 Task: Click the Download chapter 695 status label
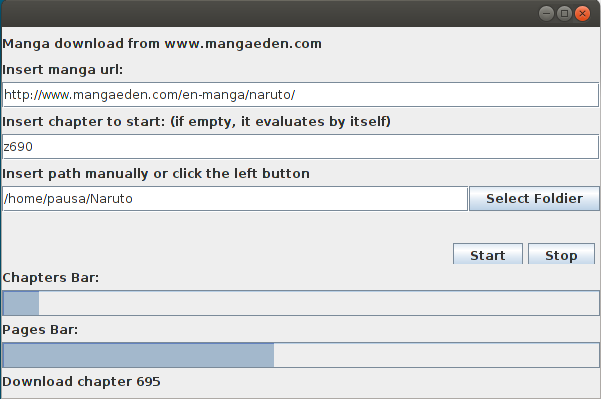81,382
